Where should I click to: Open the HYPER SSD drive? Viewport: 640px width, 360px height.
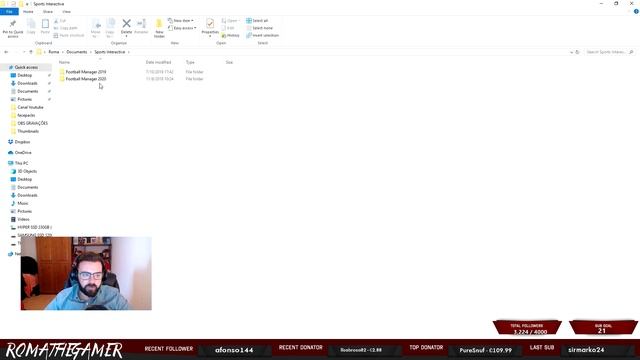point(34,227)
